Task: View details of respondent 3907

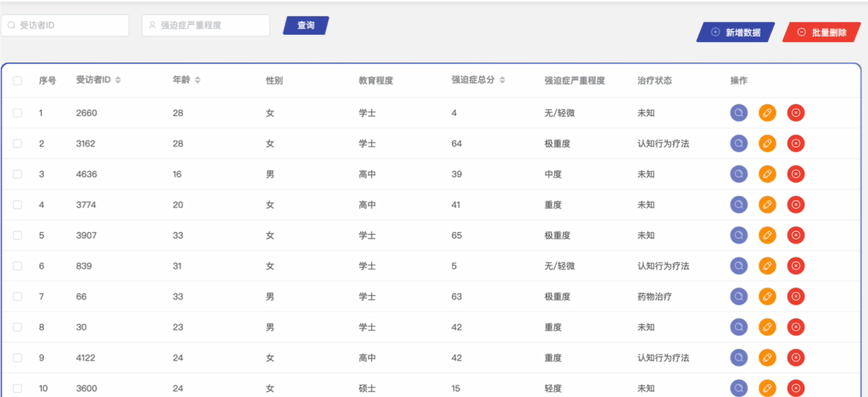Action: click(739, 236)
